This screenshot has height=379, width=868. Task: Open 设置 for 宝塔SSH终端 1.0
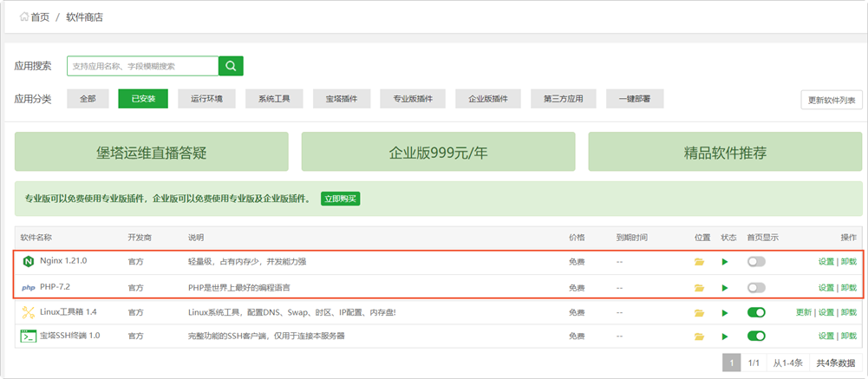coord(826,336)
